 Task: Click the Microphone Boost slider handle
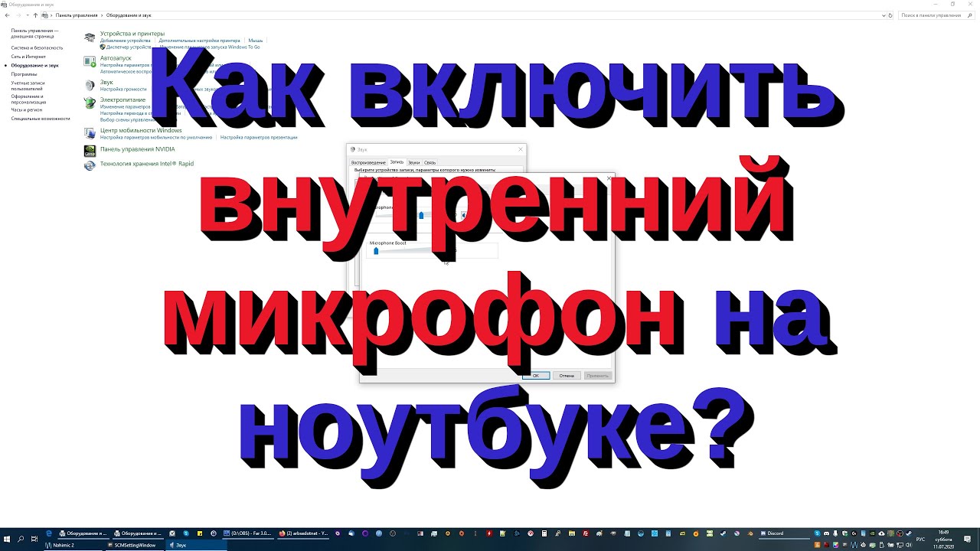(376, 251)
